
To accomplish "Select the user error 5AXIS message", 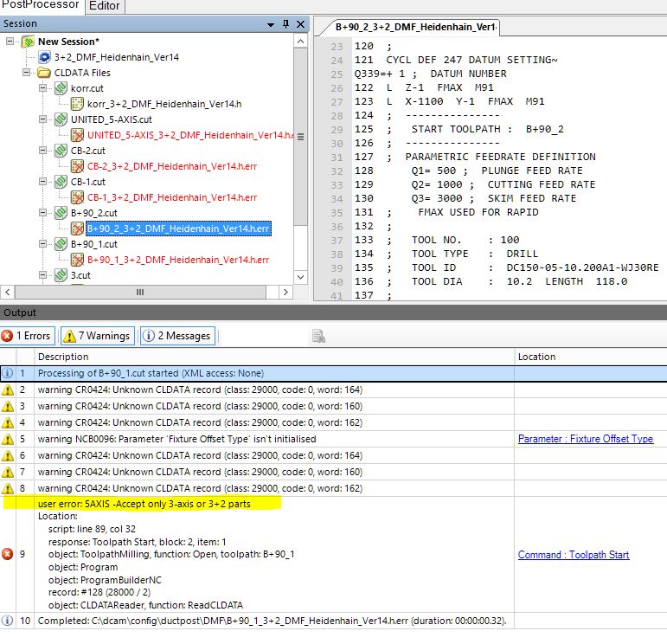I will point(144,504).
